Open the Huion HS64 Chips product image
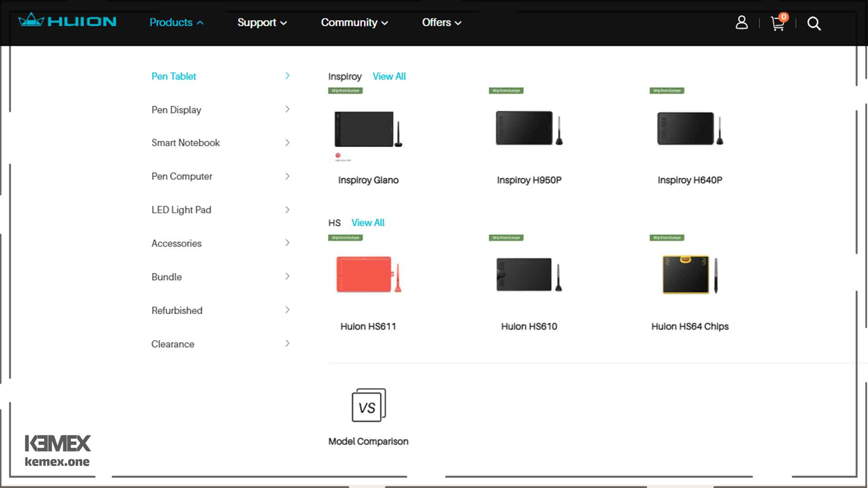This screenshot has height=488, width=868. pos(690,275)
